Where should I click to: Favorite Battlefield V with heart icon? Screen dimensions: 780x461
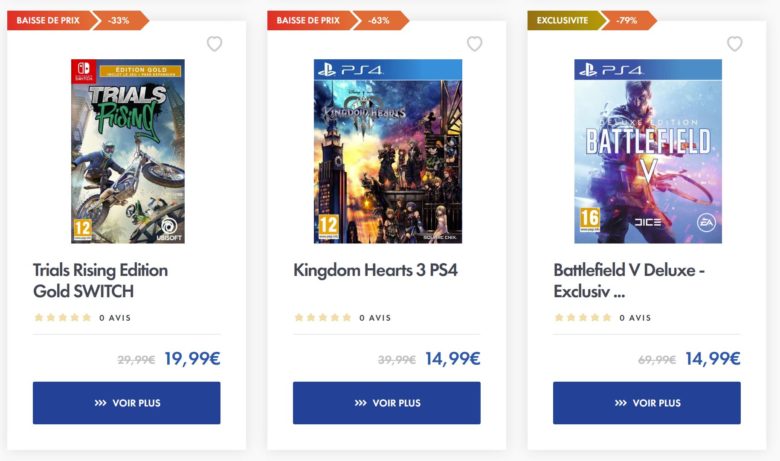coord(734,44)
